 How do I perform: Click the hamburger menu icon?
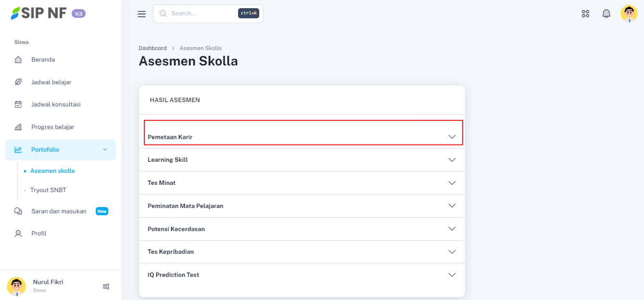pos(141,14)
